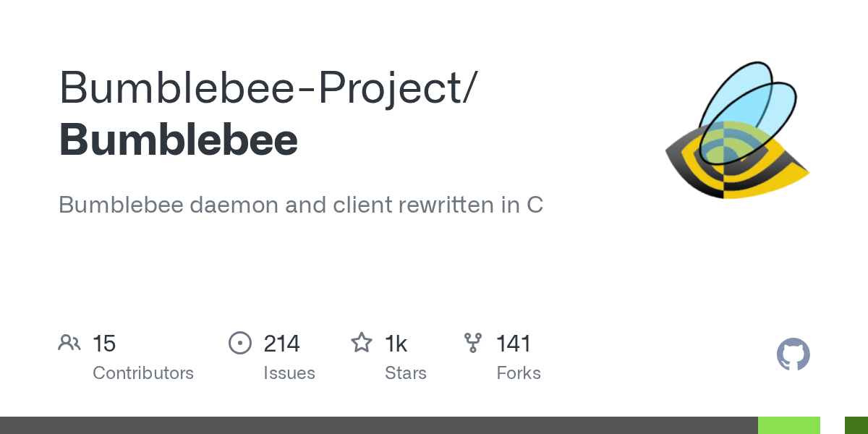
Task: Click the dark green language bar segment
Action: [x=856, y=425]
